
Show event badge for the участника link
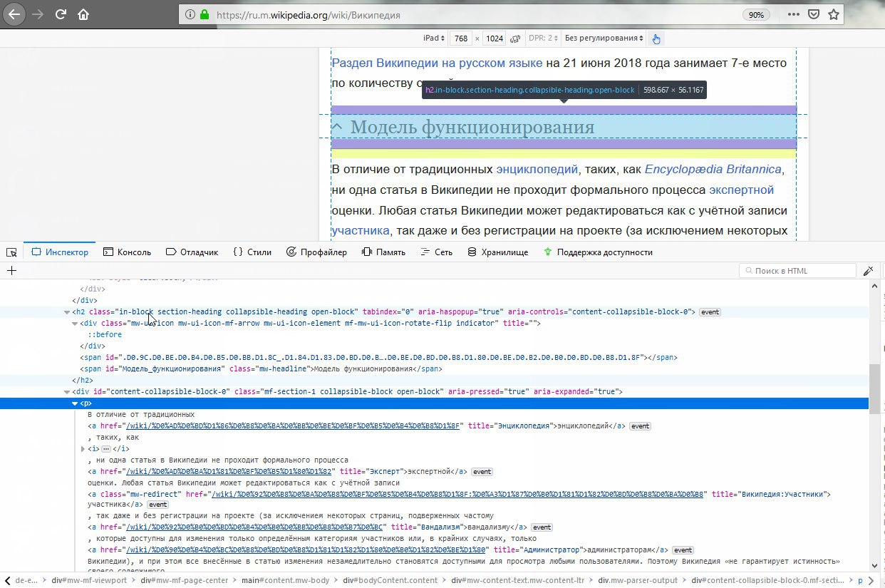pos(157,505)
